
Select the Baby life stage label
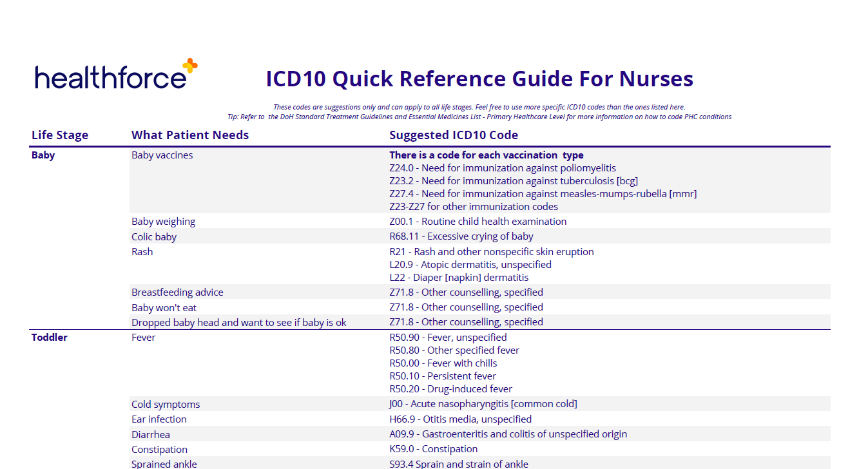[x=43, y=155]
